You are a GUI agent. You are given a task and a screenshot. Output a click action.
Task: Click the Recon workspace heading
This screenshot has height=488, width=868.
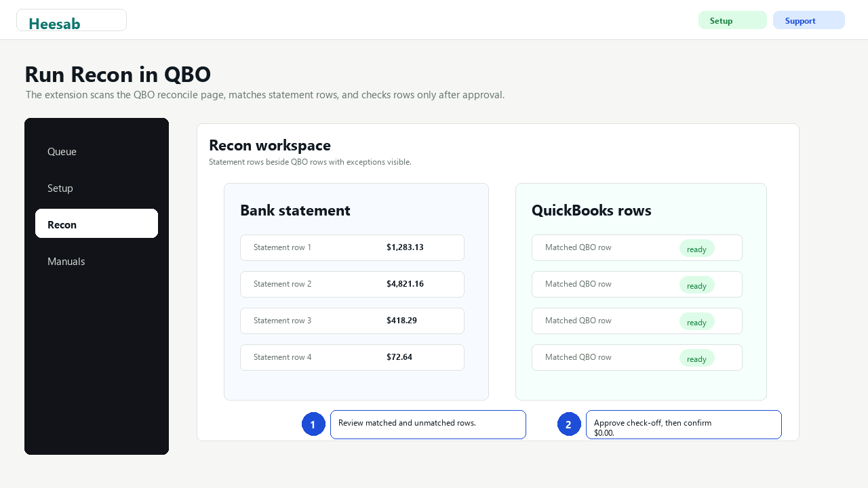(270, 145)
